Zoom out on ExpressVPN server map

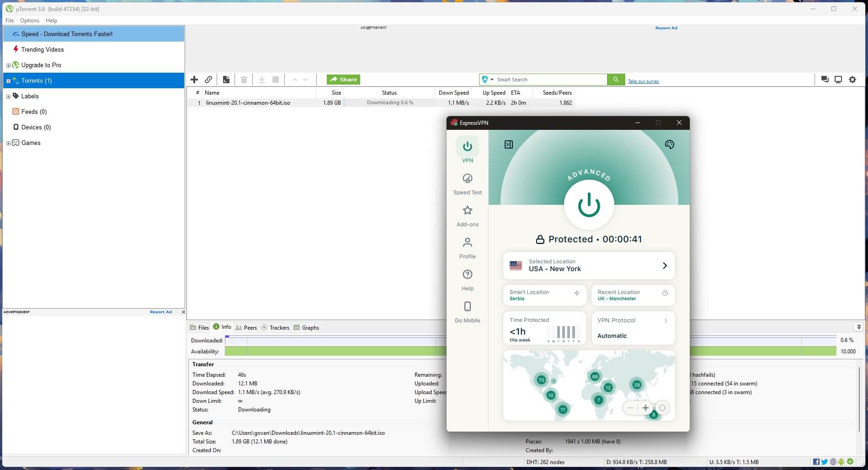(x=631, y=408)
